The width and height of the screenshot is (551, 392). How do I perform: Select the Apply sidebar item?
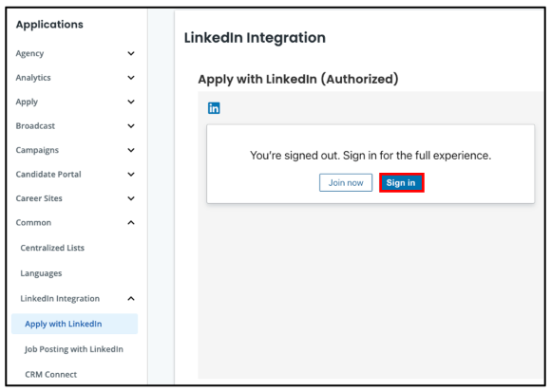click(x=27, y=102)
